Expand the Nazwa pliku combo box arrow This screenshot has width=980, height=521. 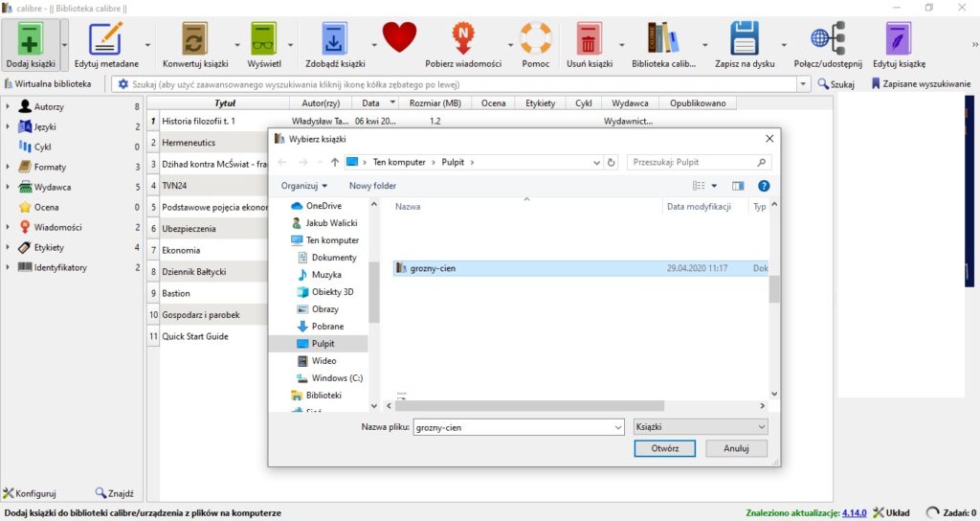(x=617, y=428)
